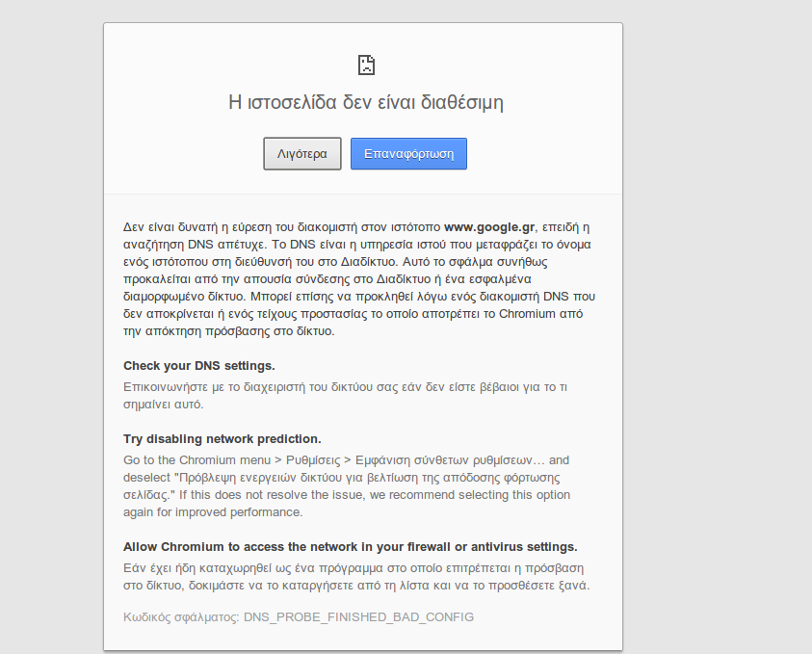The image size is (812, 654).
Task: Reload the page with the Επαναφόρτωση button
Action: pos(408,154)
